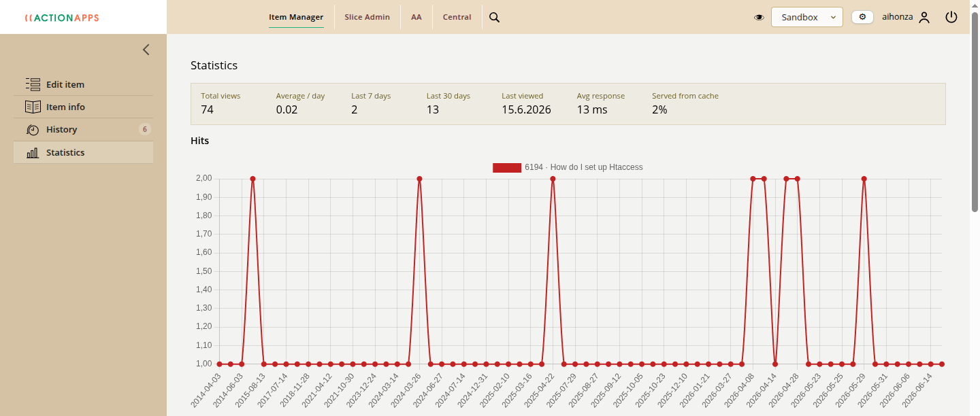Go to the Central tab

coord(457,17)
